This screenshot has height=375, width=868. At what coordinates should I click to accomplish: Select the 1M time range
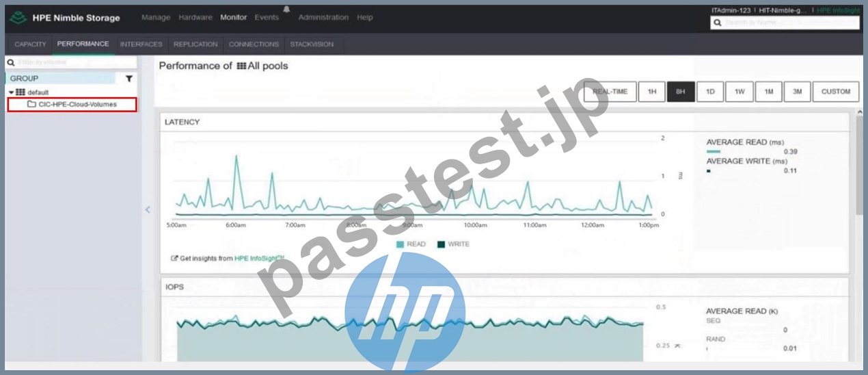pyautogui.click(x=769, y=92)
